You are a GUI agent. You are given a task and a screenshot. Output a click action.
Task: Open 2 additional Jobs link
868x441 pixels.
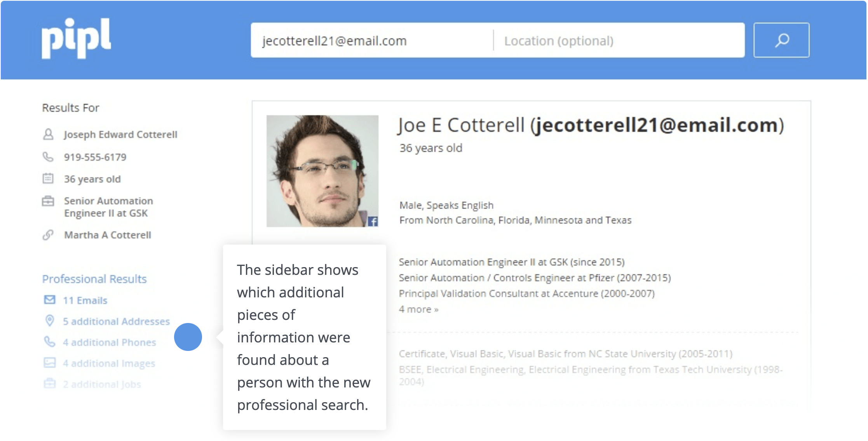coord(102,384)
